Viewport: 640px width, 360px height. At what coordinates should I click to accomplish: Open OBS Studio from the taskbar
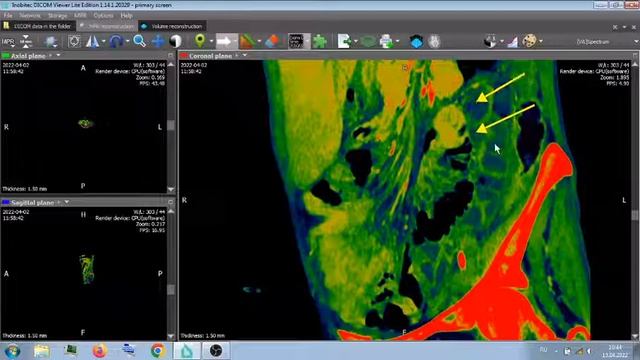point(216,351)
